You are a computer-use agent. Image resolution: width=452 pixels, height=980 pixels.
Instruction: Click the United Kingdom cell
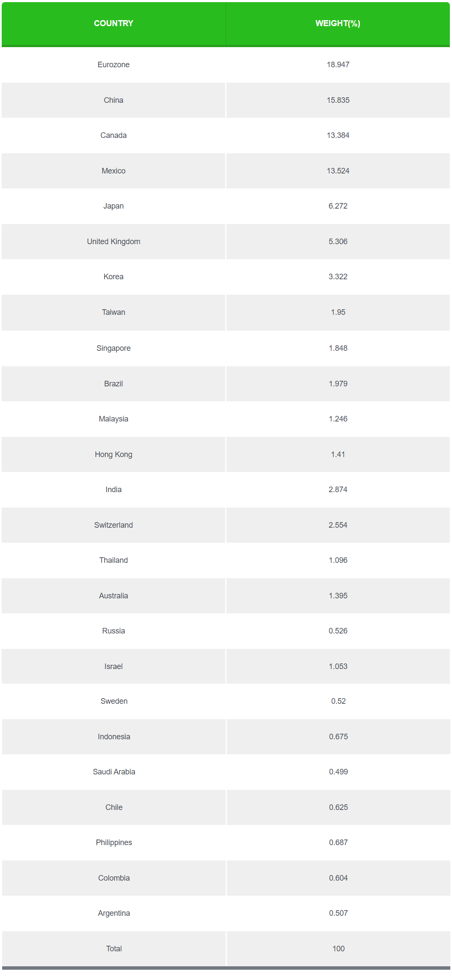point(113,242)
